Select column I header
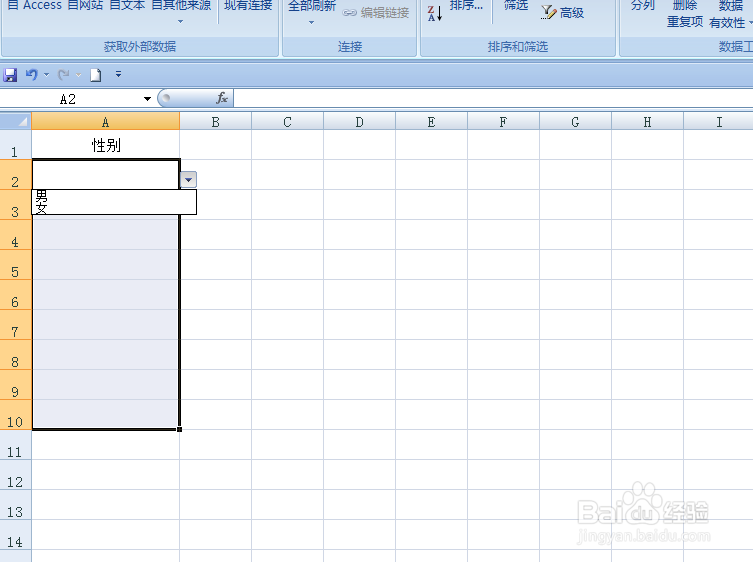This screenshot has height=562, width=753. pos(719,122)
